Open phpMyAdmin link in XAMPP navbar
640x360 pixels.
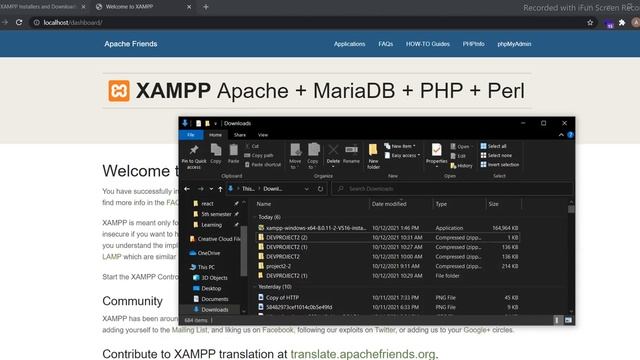(x=514, y=44)
